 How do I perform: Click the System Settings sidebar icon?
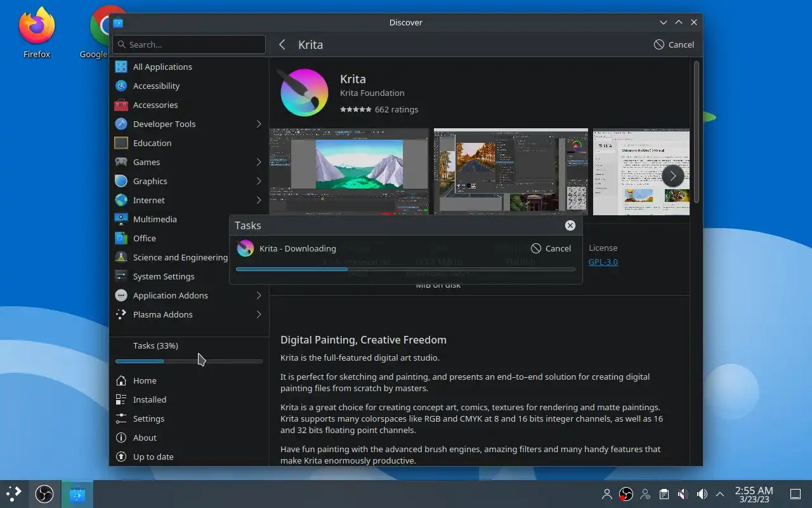click(x=121, y=276)
